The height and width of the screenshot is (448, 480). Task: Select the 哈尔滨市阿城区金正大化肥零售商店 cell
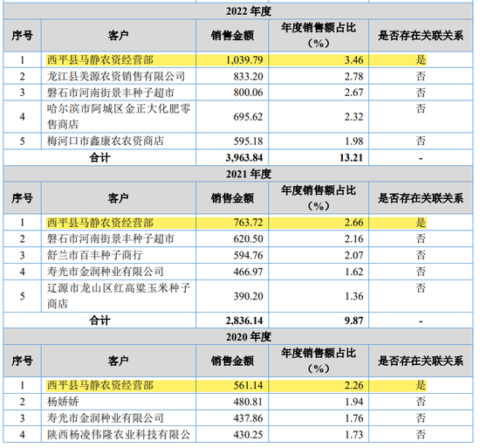coord(119,116)
